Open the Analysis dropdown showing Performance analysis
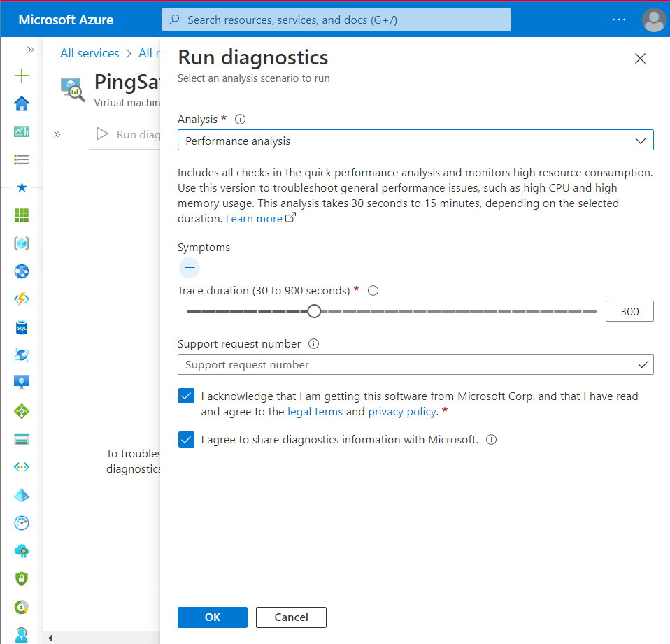 pos(415,141)
